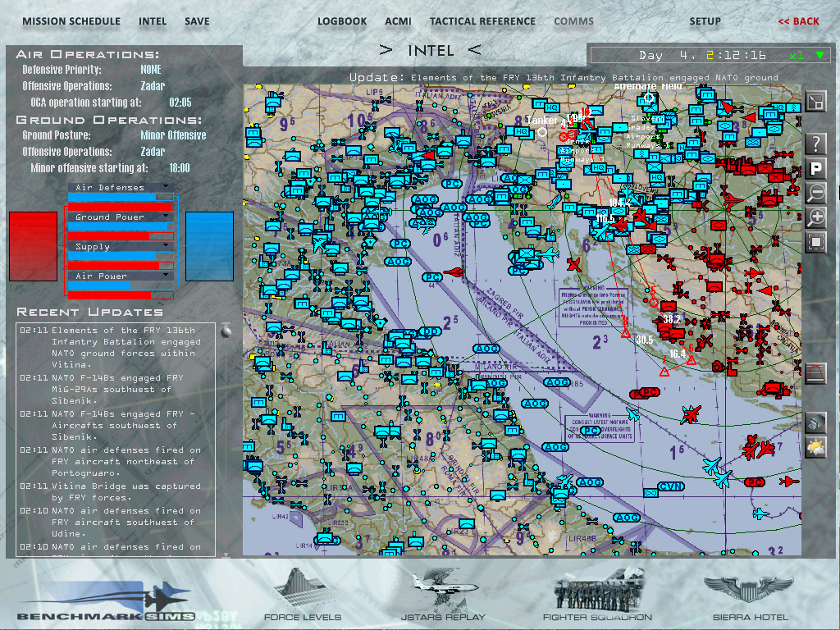This screenshot has width=840, height=630.
Task: Click the Update news ticker line
Action: (x=564, y=78)
